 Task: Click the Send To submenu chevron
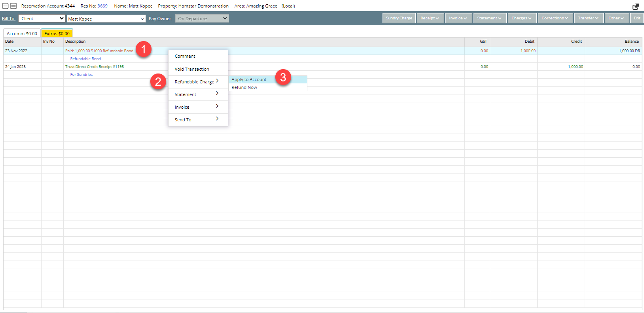(x=217, y=119)
